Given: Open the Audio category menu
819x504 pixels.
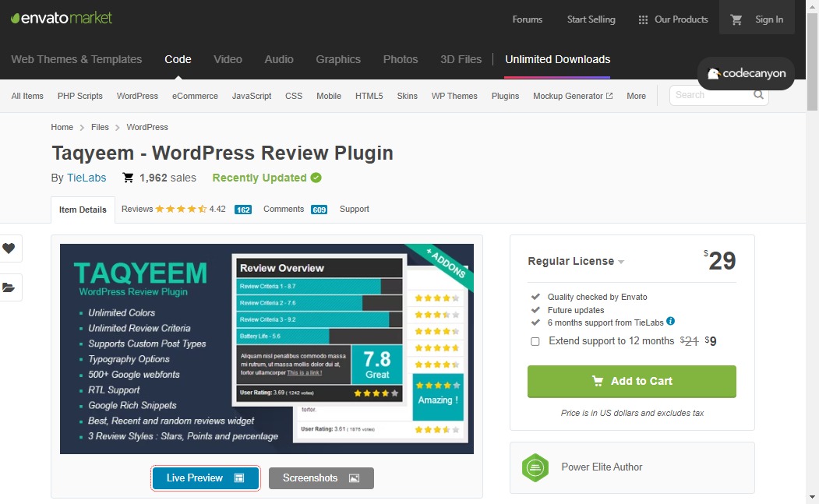Looking at the screenshot, I should click(279, 59).
